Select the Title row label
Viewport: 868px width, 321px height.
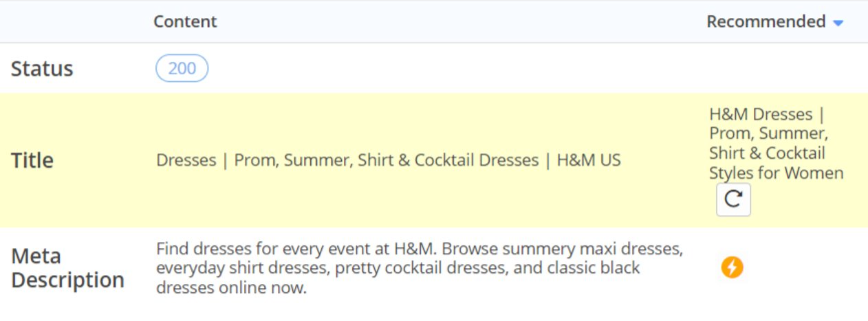[32, 160]
